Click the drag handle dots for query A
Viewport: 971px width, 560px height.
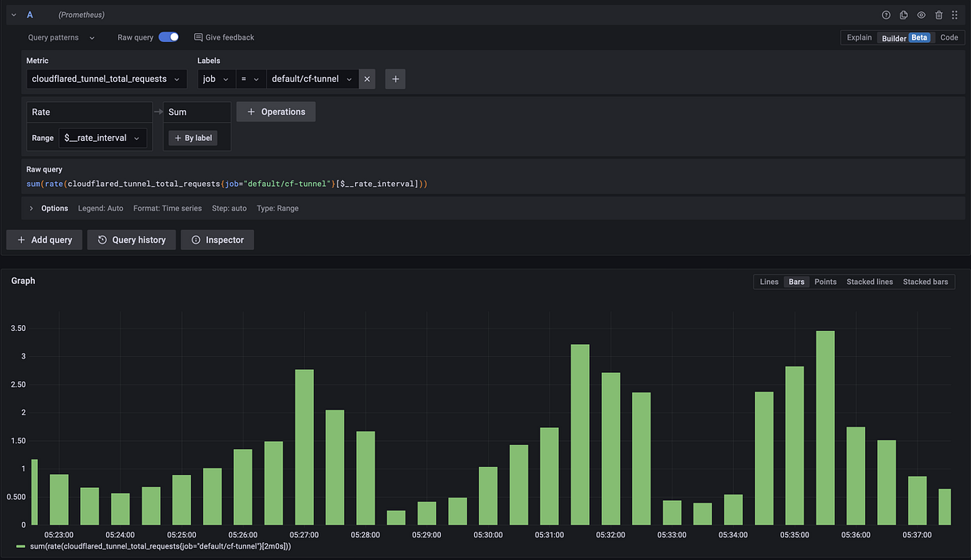click(956, 15)
